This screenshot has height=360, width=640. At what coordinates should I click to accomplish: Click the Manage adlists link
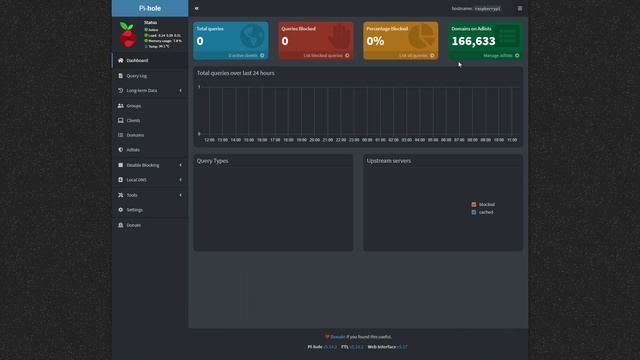pyautogui.click(x=498, y=56)
